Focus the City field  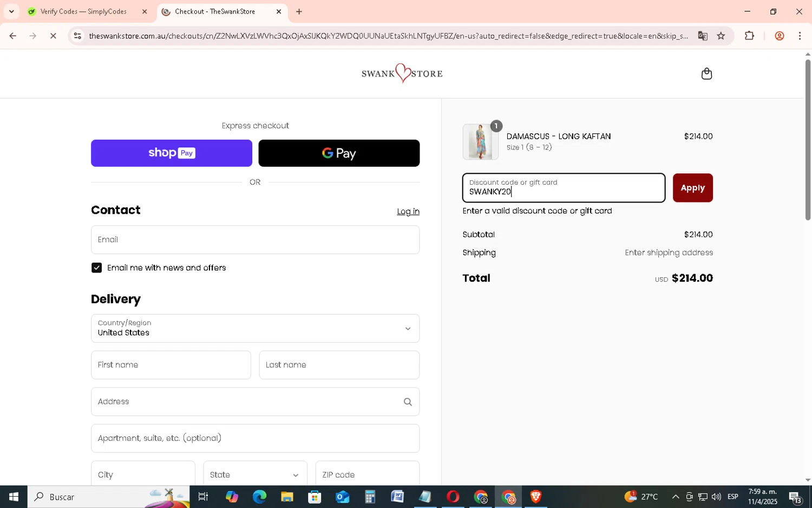[x=143, y=474]
